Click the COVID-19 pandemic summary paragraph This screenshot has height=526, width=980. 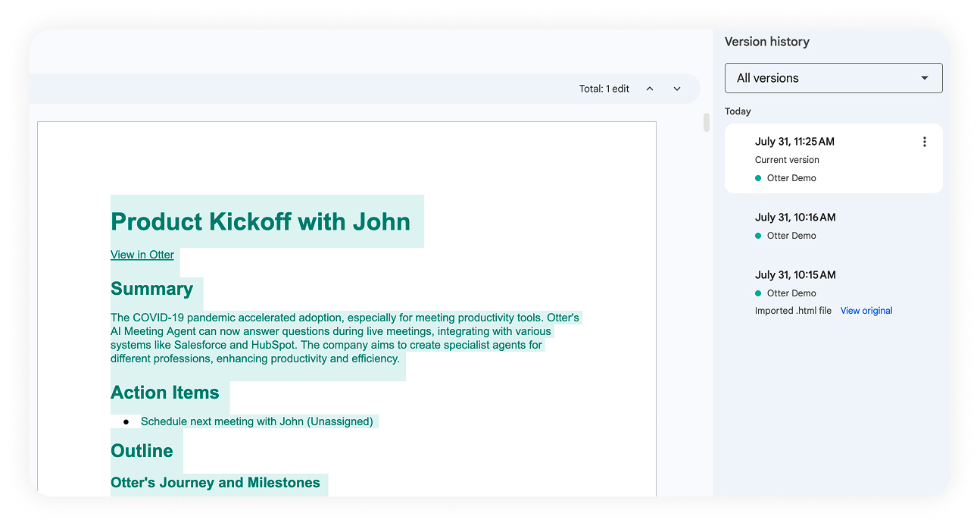pos(345,338)
